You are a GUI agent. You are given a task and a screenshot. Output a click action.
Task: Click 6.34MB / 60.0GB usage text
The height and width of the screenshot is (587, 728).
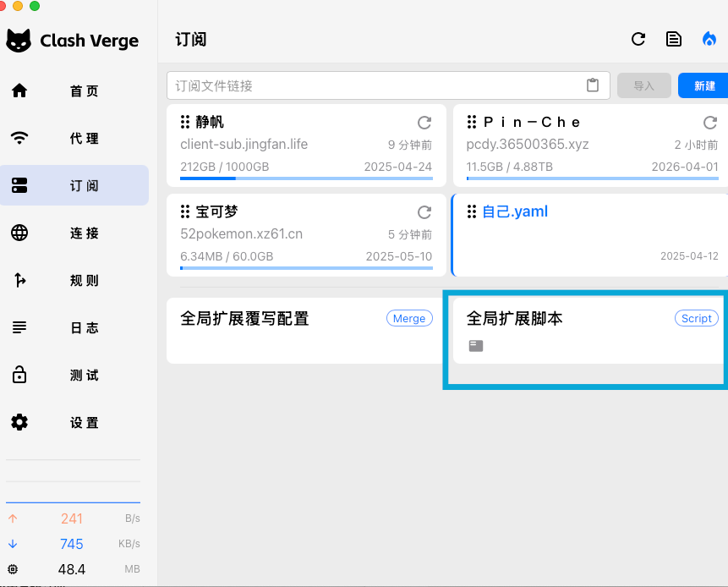point(227,256)
